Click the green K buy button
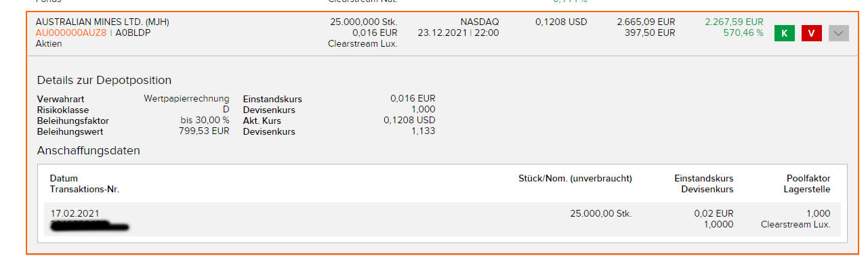868x260 pixels. [x=784, y=32]
